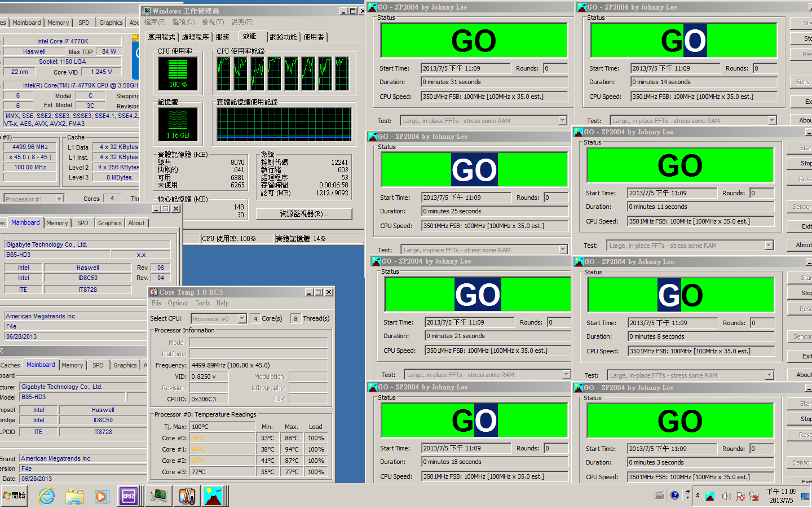Click the VID value 0.8250 v
The height and width of the screenshot is (508, 812).
point(209,376)
